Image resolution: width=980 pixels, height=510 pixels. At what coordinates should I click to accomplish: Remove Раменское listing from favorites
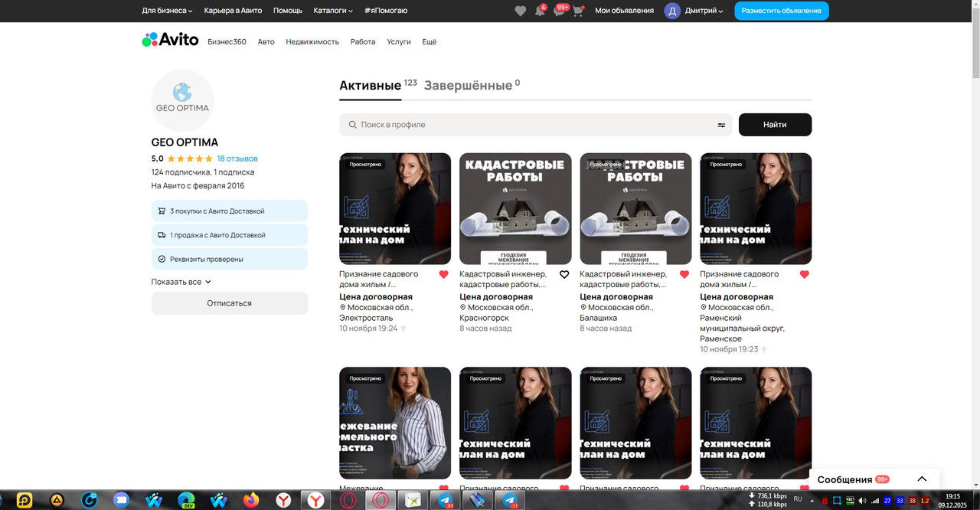click(x=805, y=274)
